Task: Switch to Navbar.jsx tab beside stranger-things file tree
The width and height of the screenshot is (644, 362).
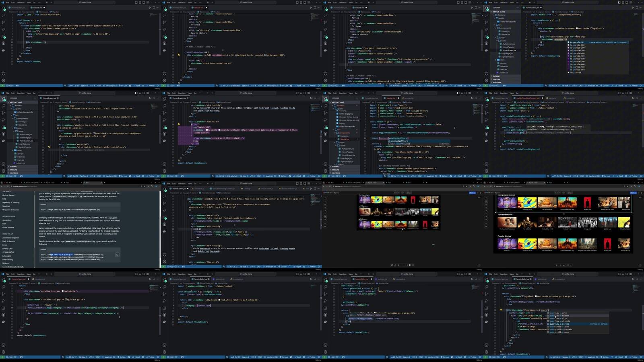Action: point(390,98)
